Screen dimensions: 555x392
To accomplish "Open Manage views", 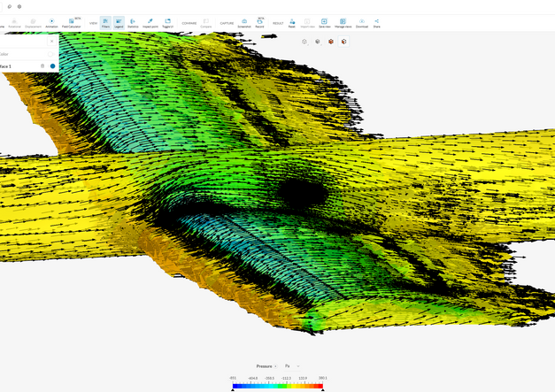I will pos(343,23).
